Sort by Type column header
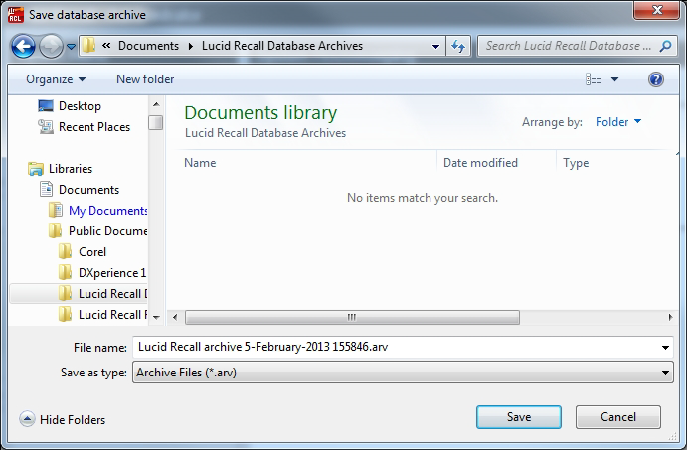 click(x=576, y=163)
